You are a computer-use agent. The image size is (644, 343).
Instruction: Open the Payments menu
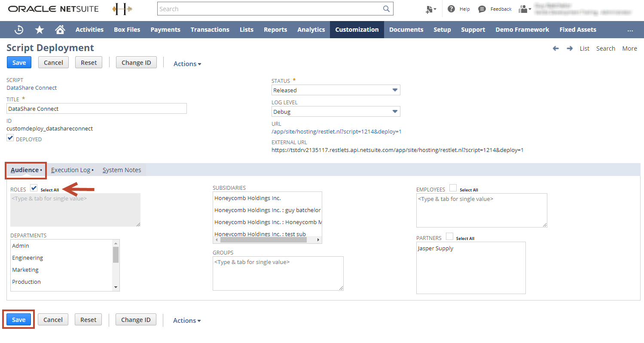165,30
